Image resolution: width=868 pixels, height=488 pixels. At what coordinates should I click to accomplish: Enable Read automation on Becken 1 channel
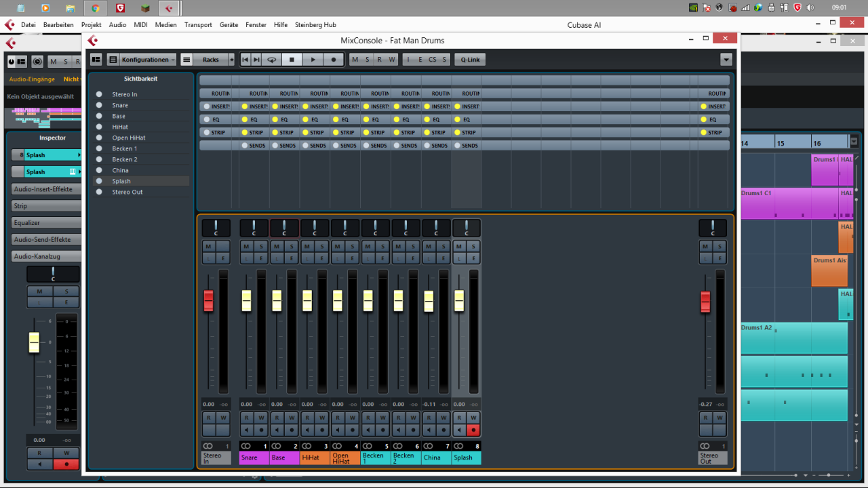tap(368, 418)
